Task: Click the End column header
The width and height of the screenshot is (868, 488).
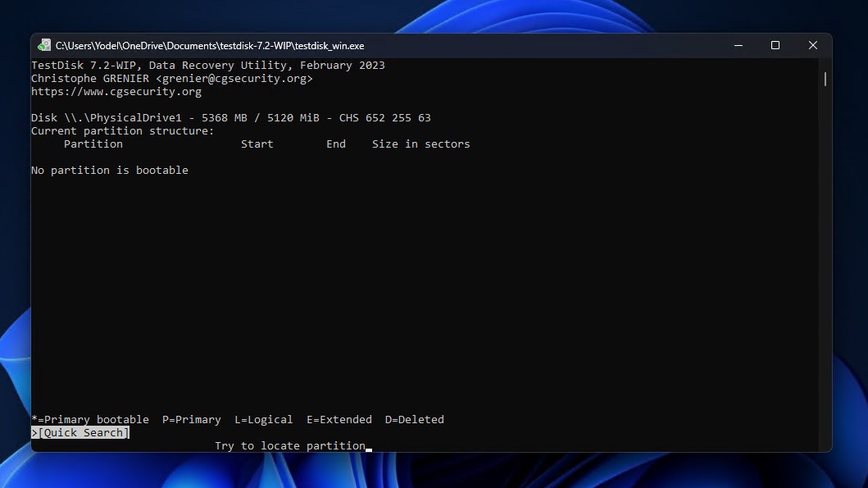Action: click(x=335, y=144)
